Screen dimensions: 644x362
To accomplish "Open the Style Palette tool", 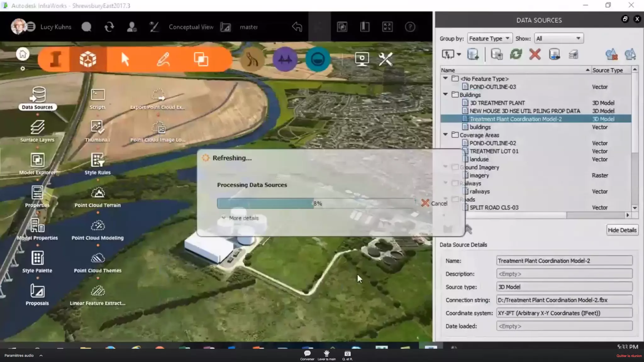I will (x=37, y=258).
